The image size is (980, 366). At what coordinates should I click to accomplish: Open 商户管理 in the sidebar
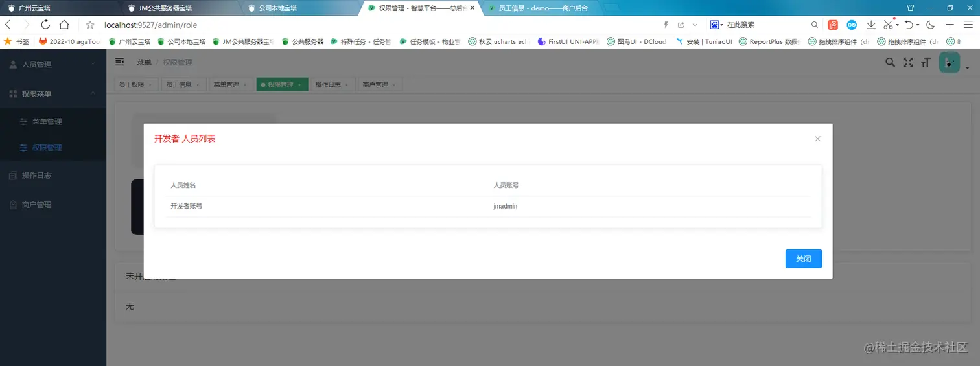tap(53, 204)
